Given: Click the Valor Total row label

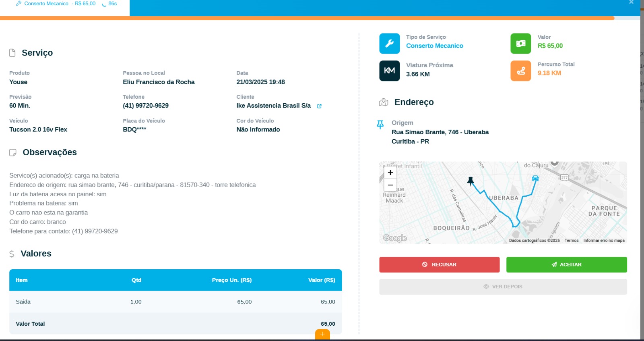Looking at the screenshot, I should coord(30,324).
